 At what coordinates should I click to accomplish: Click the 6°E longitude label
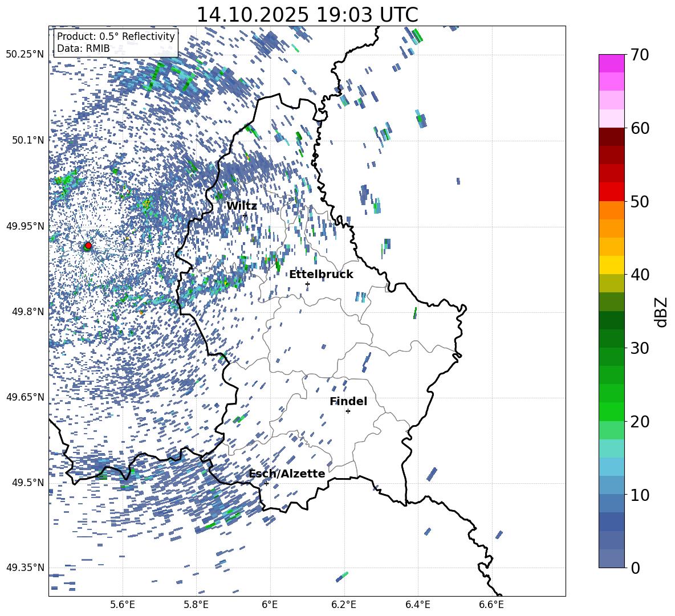tap(270, 605)
